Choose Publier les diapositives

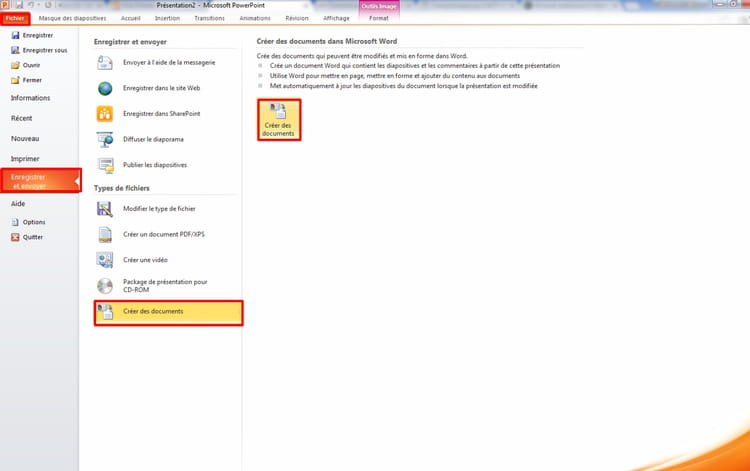165,165
